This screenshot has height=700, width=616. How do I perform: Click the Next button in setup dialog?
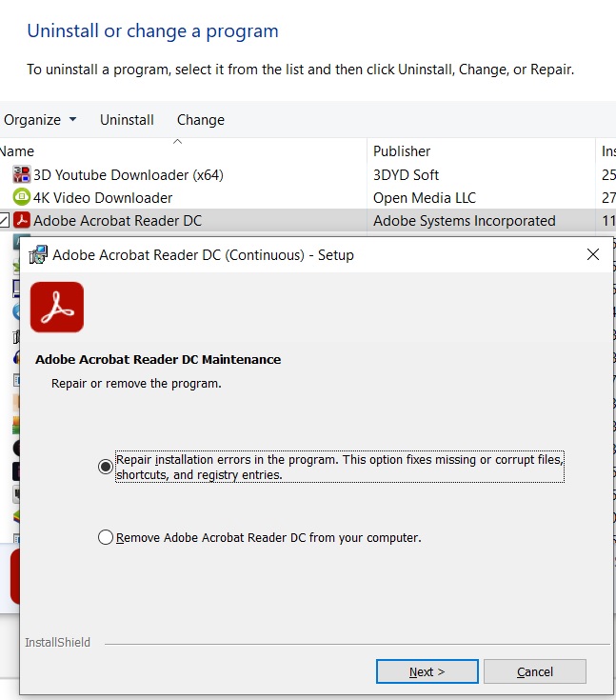(x=427, y=671)
